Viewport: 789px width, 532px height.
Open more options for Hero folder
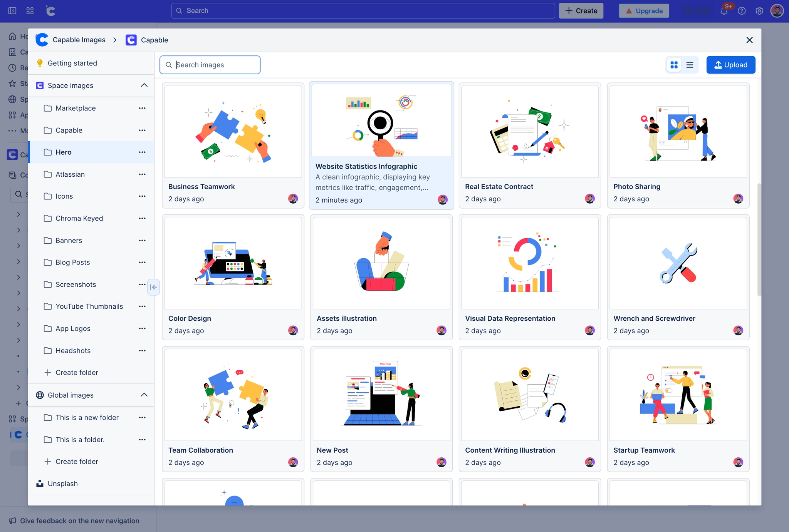click(x=142, y=152)
